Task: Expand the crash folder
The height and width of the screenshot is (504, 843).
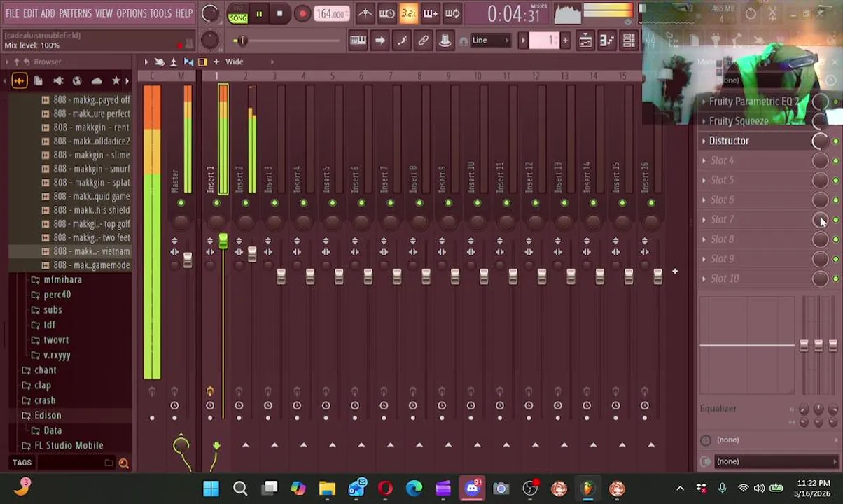Action: tap(44, 401)
